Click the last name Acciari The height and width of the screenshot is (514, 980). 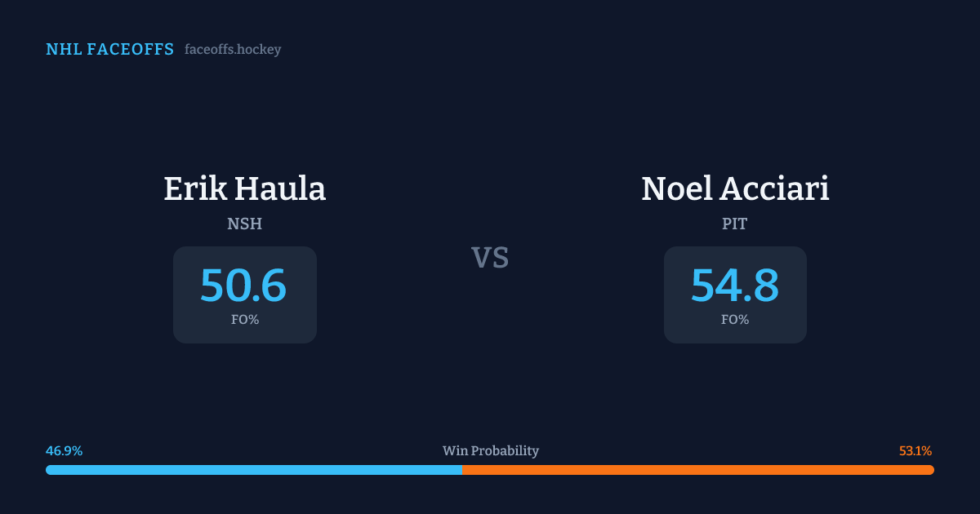pos(774,188)
